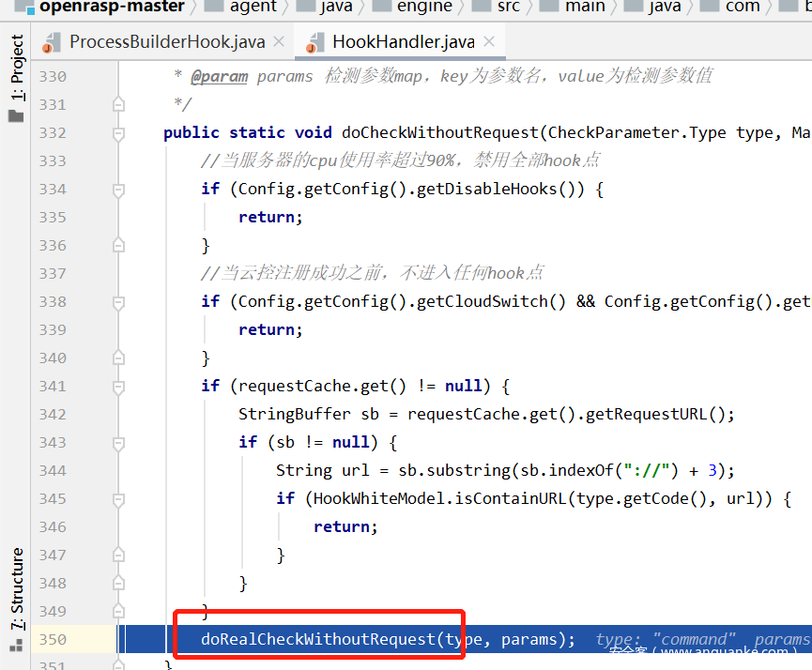The height and width of the screenshot is (670, 812).
Task: Collapse doCheckWithoutRequest method at line 332
Action: [x=118, y=132]
